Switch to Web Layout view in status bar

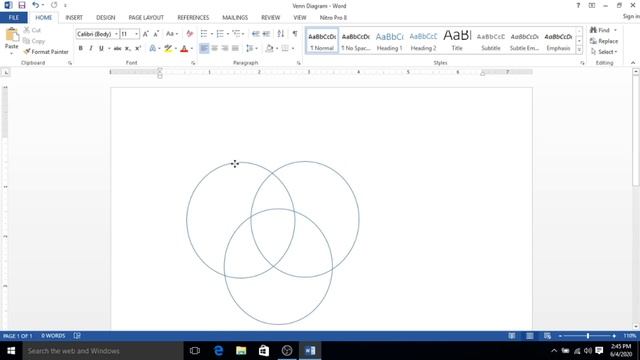(547, 336)
